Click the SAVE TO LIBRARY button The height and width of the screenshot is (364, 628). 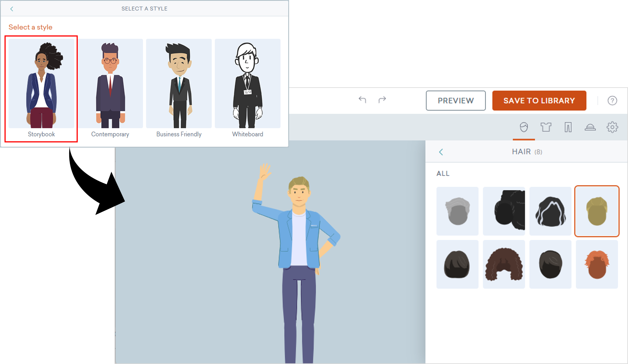pos(539,101)
